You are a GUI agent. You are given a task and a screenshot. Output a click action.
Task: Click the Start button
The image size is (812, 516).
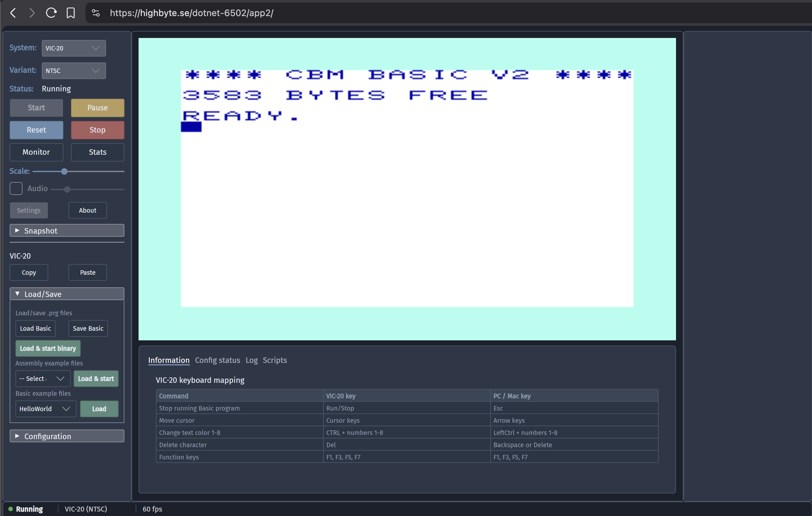coord(36,108)
